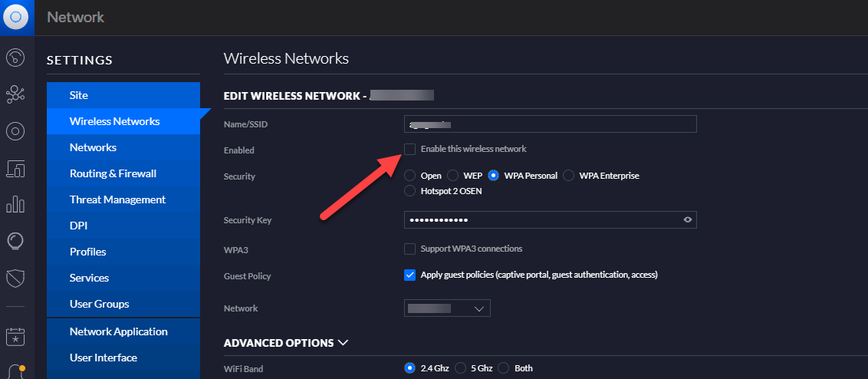
Task: Uncheck Apply guest policies checkbox
Action: pyautogui.click(x=410, y=275)
